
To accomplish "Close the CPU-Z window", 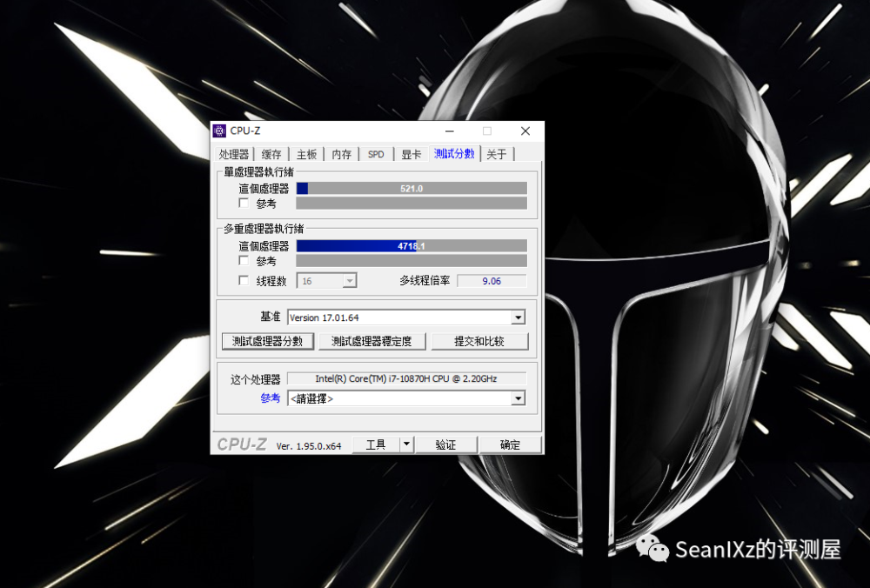I will coord(525,131).
